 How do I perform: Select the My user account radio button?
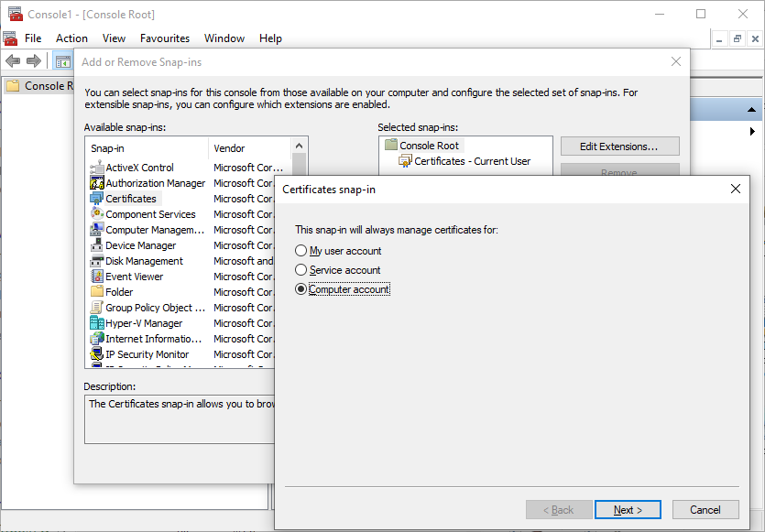301,251
